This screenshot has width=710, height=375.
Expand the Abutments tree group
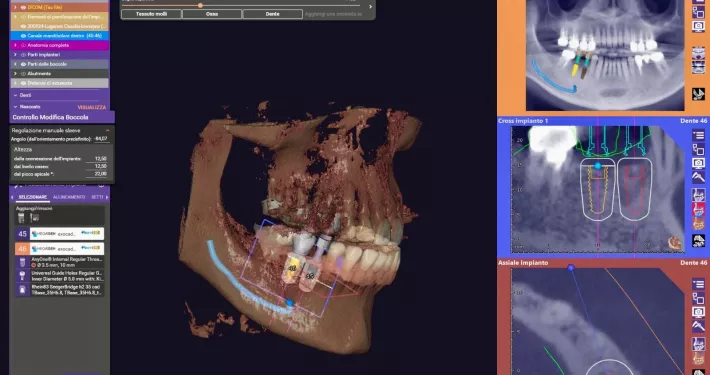point(15,74)
